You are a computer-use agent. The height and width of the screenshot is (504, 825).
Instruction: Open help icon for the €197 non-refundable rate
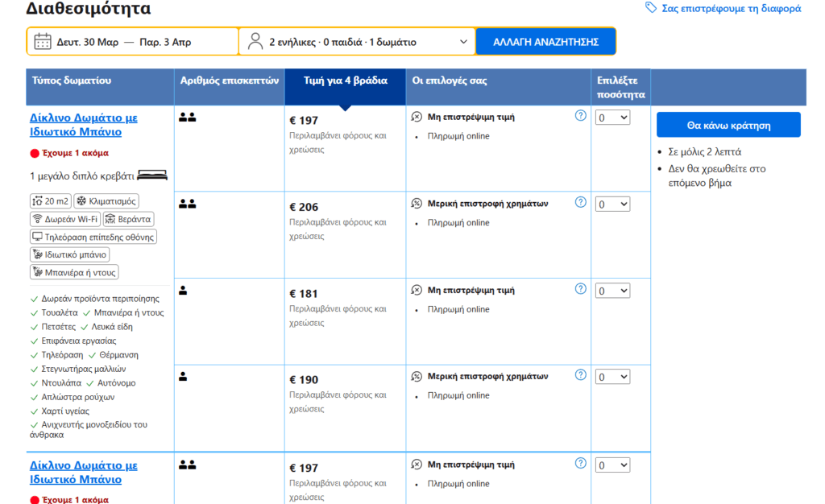[580, 116]
